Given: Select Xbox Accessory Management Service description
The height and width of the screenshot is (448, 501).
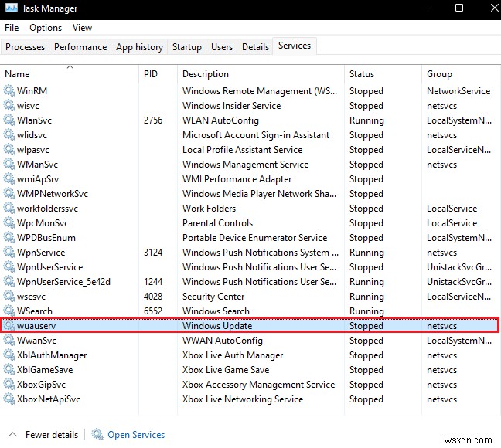Looking at the screenshot, I should click(258, 385).
